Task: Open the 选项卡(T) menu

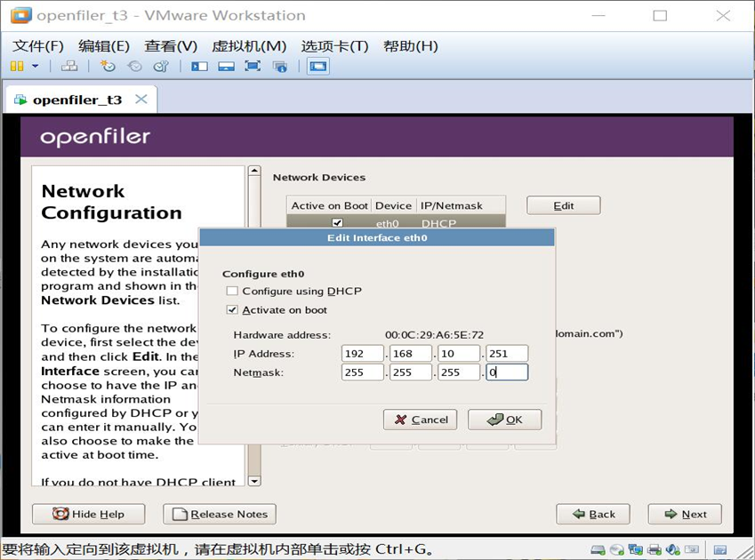Action: click(x=334, y=46)
